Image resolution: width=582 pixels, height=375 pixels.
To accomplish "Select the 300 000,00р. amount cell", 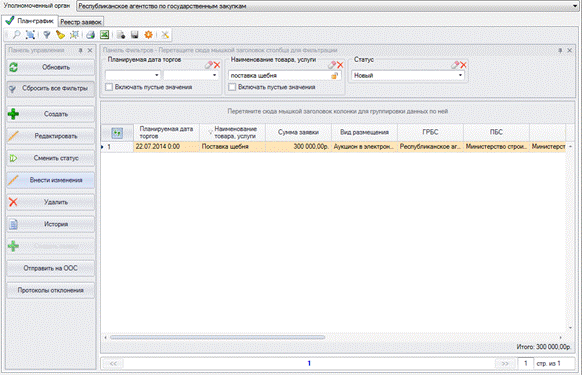I will (298, 147).
